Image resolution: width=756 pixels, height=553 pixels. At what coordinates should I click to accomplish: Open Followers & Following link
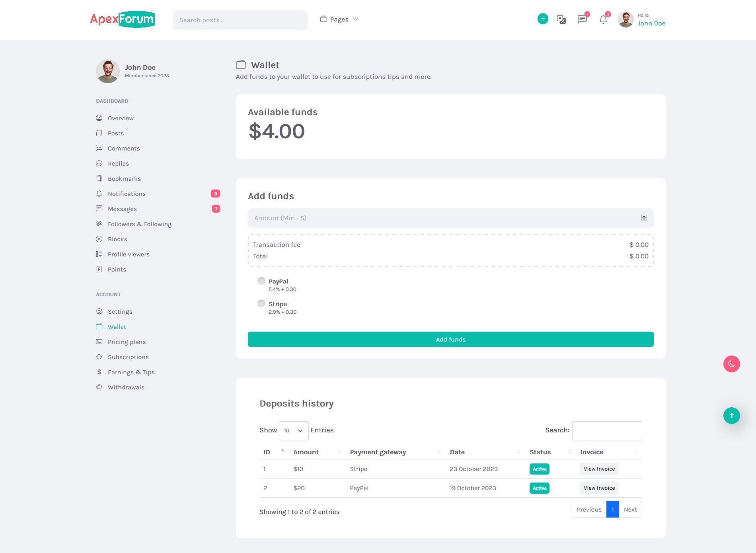pos(140,224)
